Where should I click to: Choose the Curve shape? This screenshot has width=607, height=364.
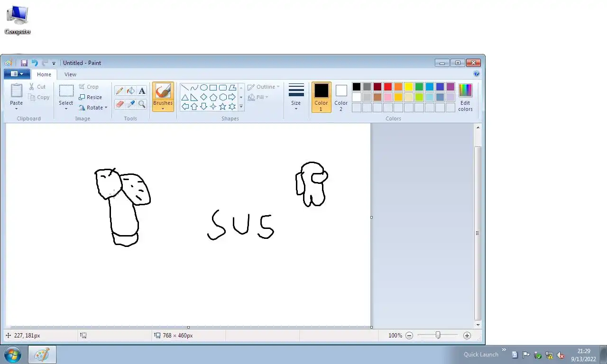pyautogui.click(x=194, y=88)
